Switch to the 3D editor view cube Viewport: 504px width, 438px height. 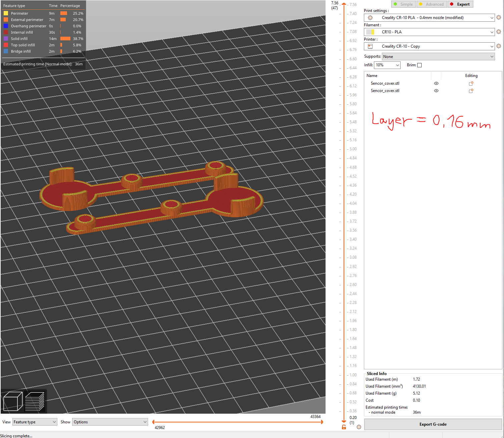[13, 401]
